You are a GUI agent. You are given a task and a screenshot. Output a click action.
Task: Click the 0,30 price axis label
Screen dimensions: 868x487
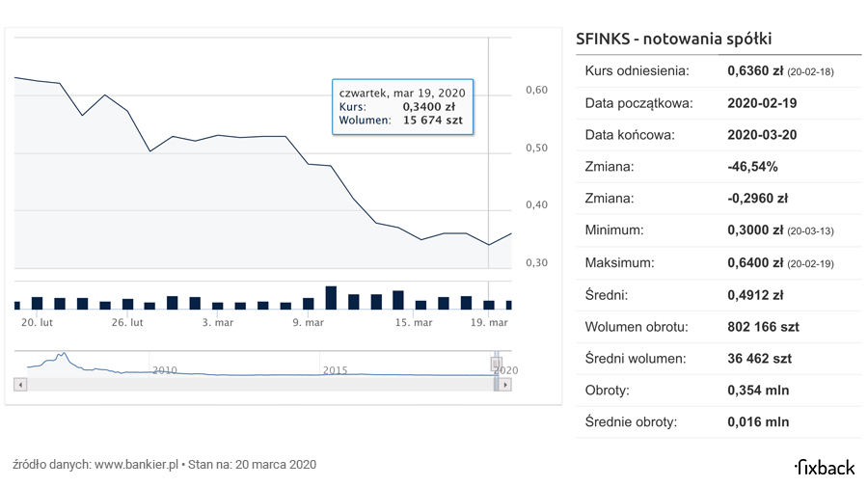tap(536, 262)
